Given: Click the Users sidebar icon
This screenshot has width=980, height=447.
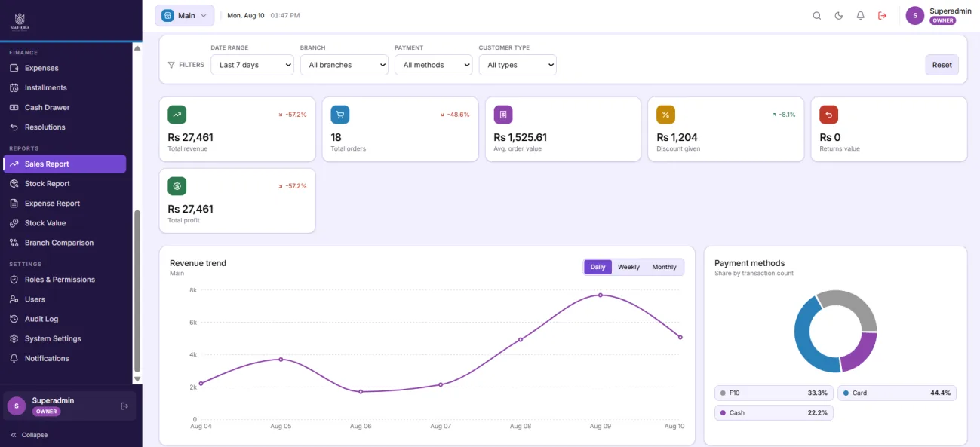Looking at the screenshot, I should (x=14, y=299).
